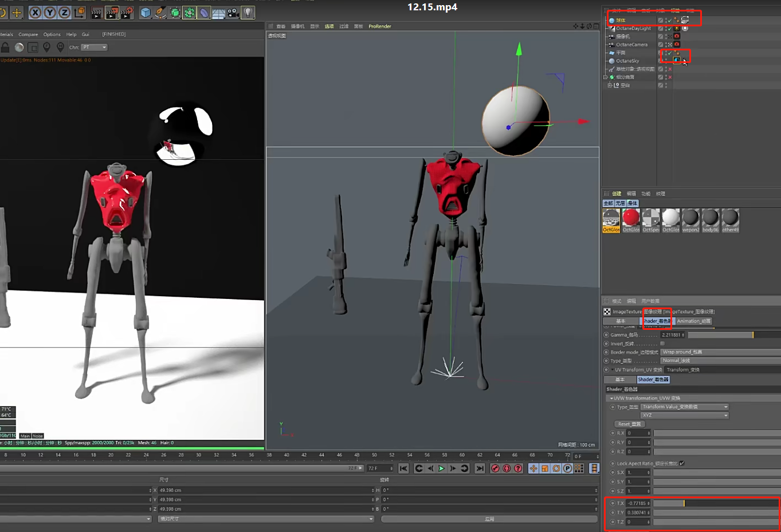This screenshot has height=532, width=781.
Task: Toggle the Z axis lock
Action: point(64,12)
